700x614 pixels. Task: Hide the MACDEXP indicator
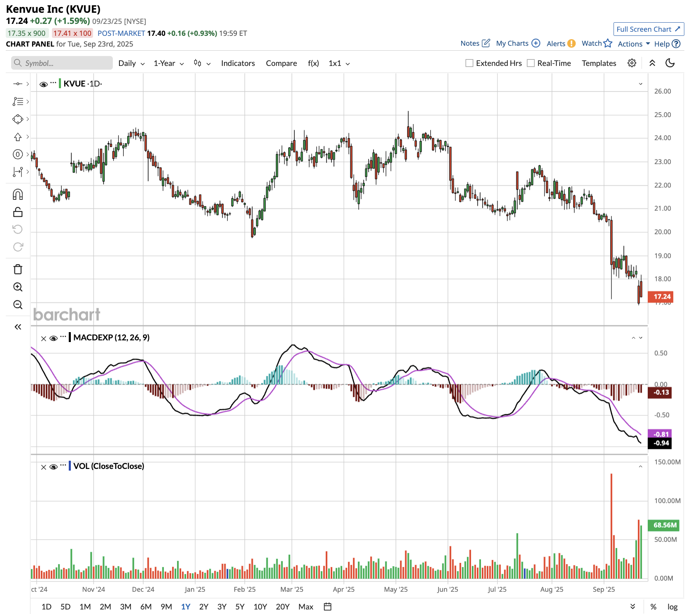pyautogui.click(x=54, y=338)
